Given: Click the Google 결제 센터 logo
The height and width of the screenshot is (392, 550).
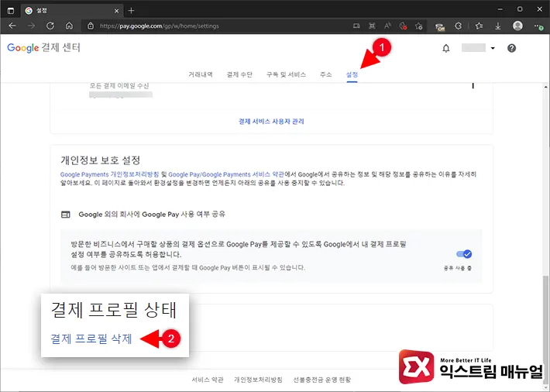Looking at the screenshot, I should (44, 48).
